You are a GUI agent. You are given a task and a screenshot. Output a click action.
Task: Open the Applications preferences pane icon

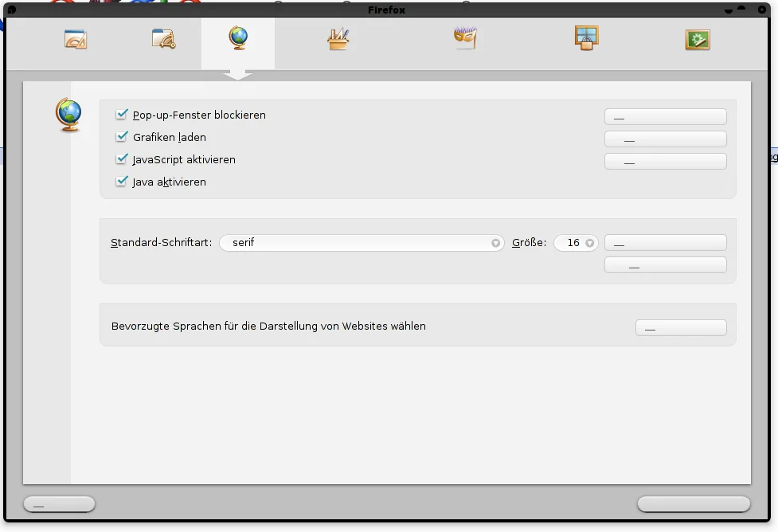pos(338,39)
